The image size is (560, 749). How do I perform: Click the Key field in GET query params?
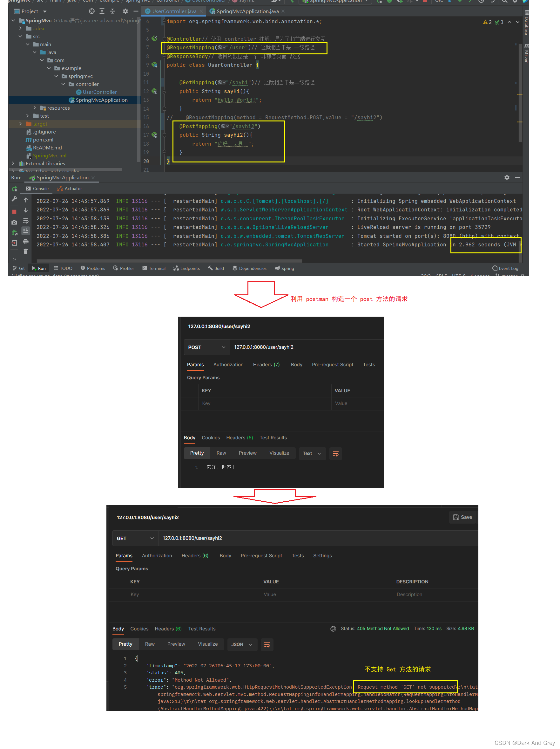pyautogui.click(x=193, y=594)
